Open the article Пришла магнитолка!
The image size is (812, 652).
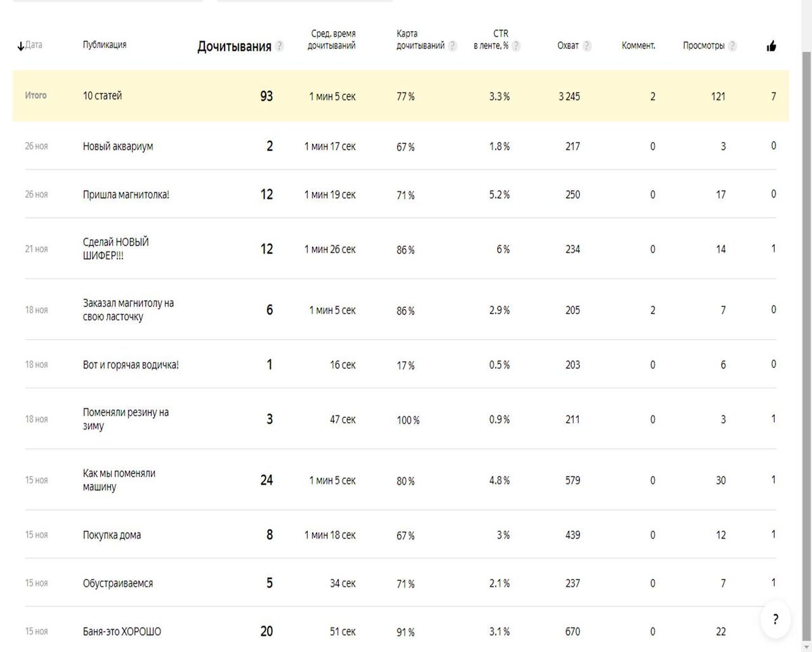coord(126,195)
